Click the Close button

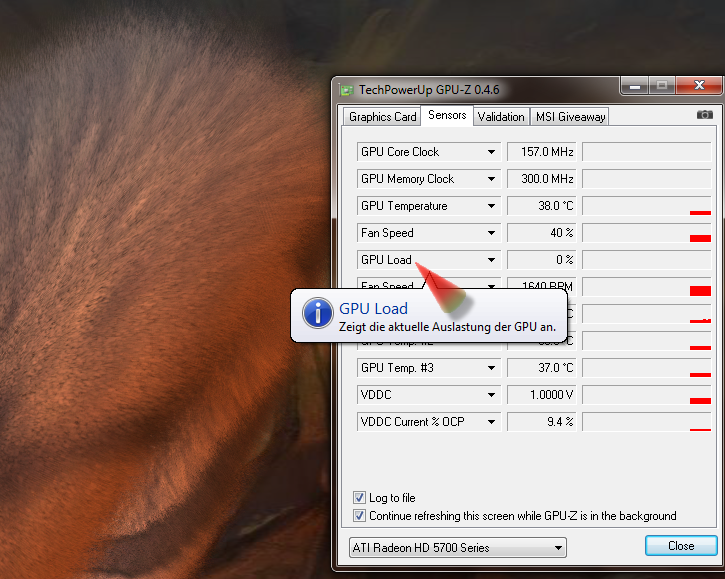(x=681, y=546)
